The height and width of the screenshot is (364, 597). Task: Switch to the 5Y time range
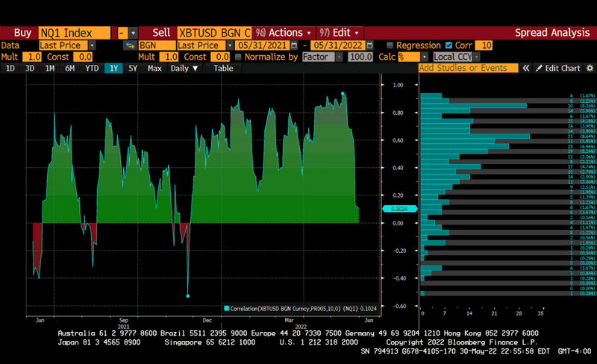coord(133,68)
